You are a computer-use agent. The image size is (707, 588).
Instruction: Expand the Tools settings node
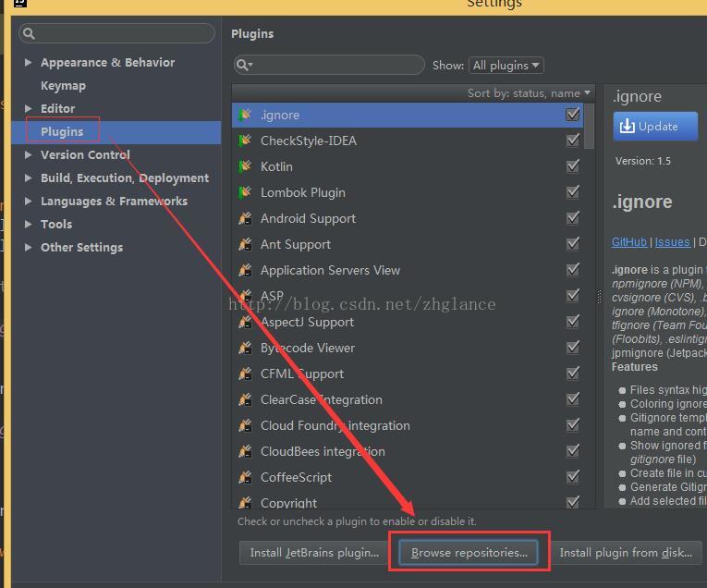(x=28, y=224)
